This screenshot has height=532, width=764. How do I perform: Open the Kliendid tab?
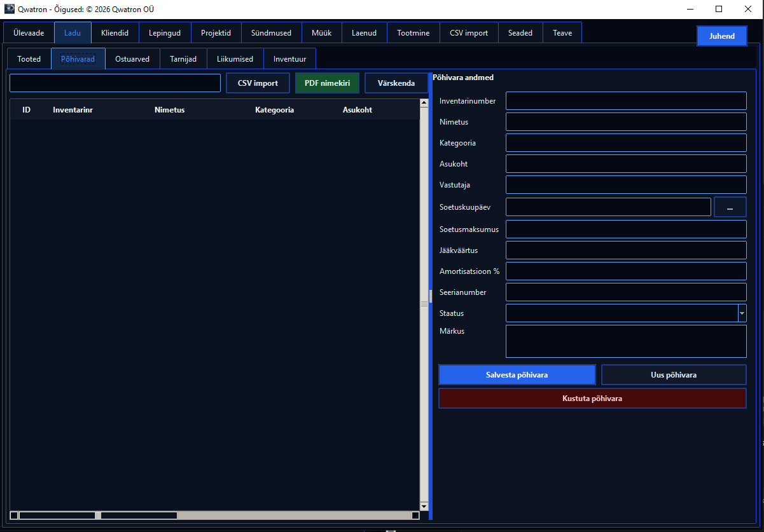(115, 33)
